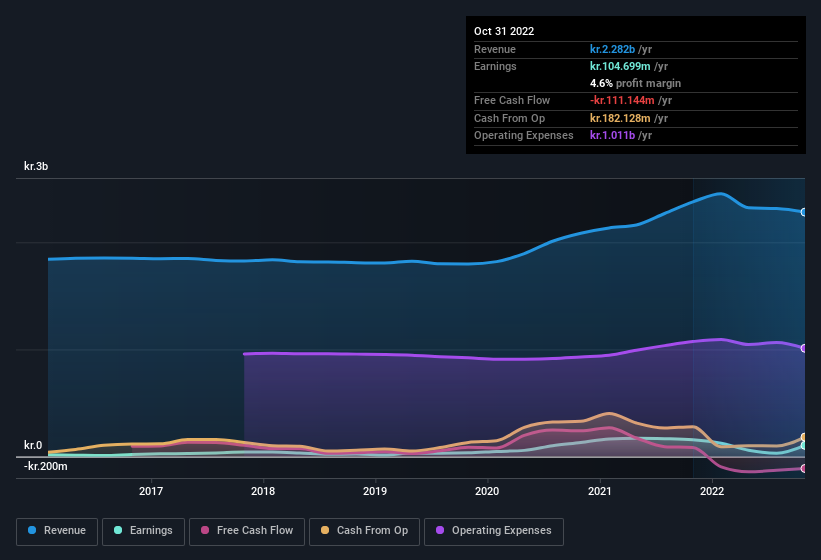Click the Free Cash Flow label in tooltip
Image resolution: width=821 pixels, height=560 pixels.
tap(512, 100)
